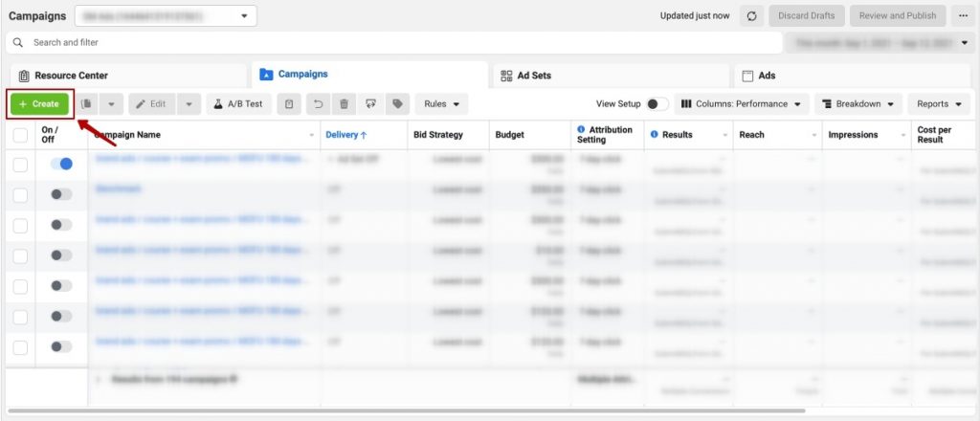Click the trash Delete icon

(x=344, y=103)
